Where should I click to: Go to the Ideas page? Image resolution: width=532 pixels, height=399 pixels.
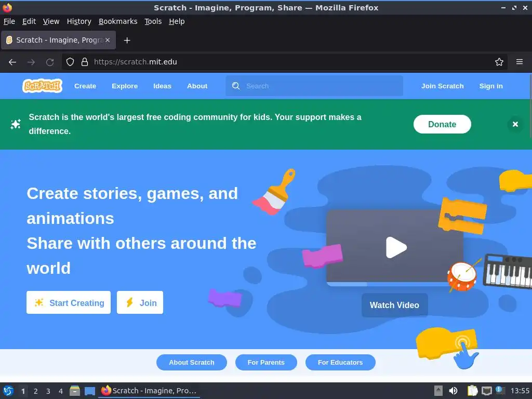coord(162,86)
